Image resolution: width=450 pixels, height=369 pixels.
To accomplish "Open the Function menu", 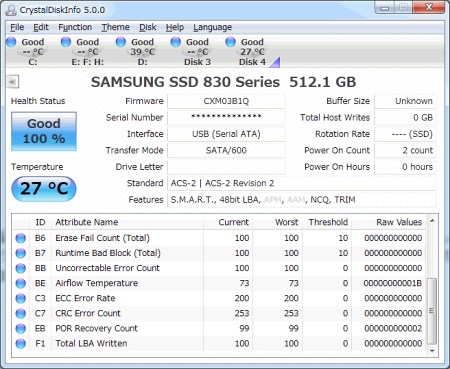I will point(75,27).
